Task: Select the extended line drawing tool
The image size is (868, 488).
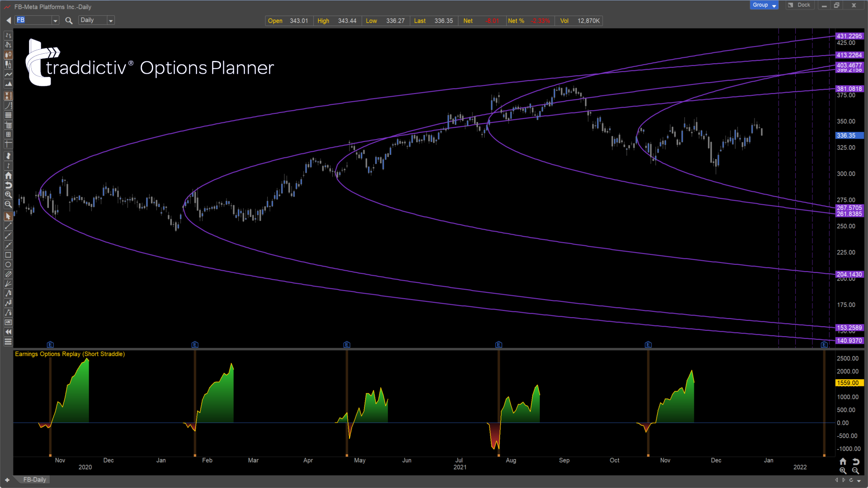Action: point(8,245)
